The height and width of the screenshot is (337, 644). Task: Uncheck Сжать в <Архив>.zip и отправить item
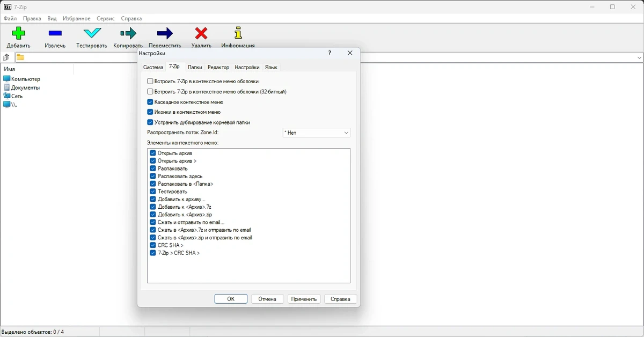coord(153,238)
